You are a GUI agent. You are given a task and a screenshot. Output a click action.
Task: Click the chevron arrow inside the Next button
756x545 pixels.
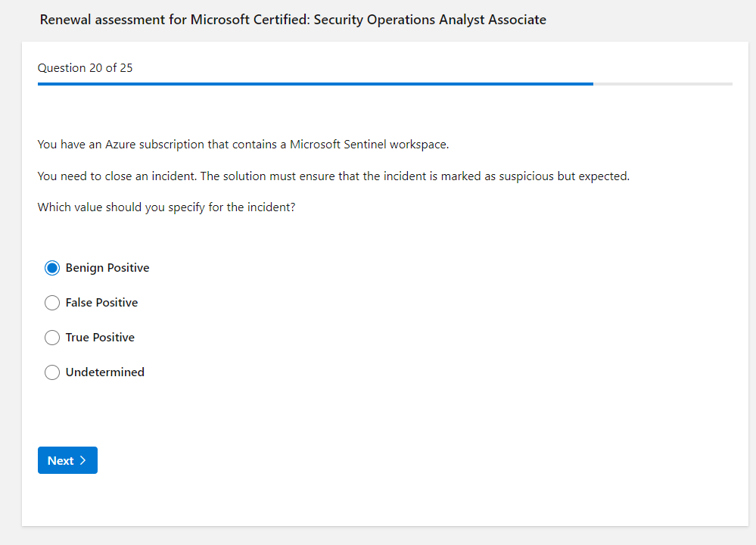pos(82,460)
